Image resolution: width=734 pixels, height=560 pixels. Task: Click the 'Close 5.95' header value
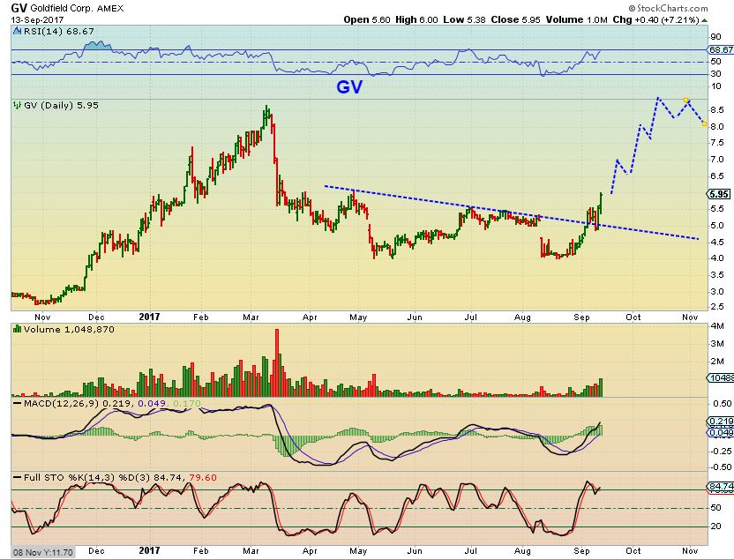point(515,19)
